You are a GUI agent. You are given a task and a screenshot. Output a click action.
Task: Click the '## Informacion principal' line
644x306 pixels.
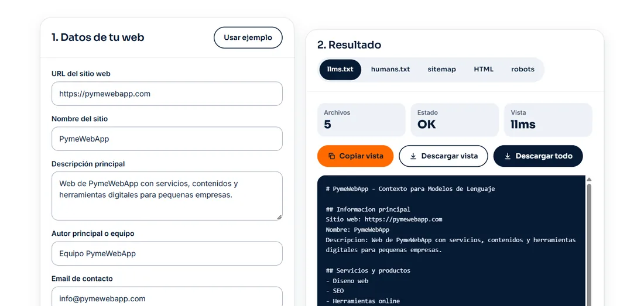(x=368, y=209)
